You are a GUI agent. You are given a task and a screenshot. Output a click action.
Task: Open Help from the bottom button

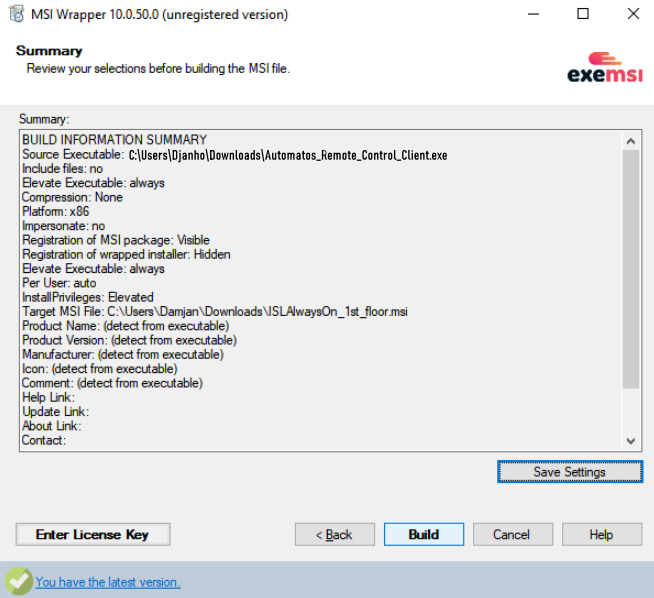(x=602, y=534)
